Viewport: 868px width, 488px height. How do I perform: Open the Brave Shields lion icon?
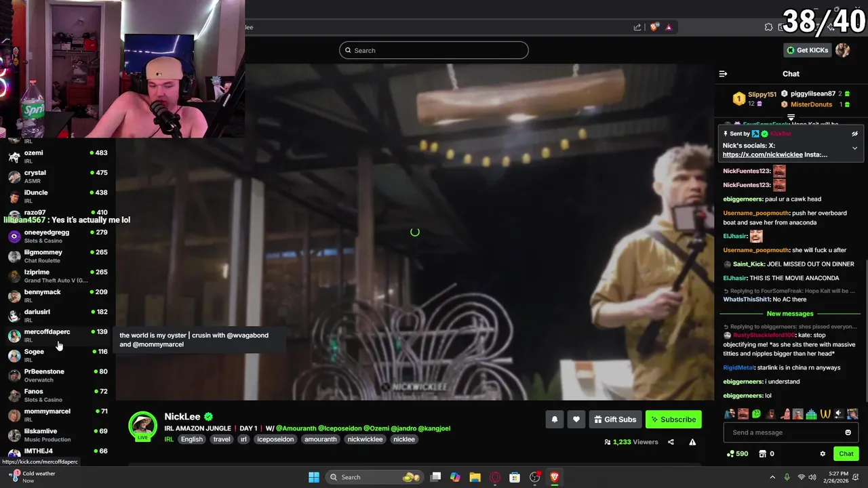(x=654, y=27)
